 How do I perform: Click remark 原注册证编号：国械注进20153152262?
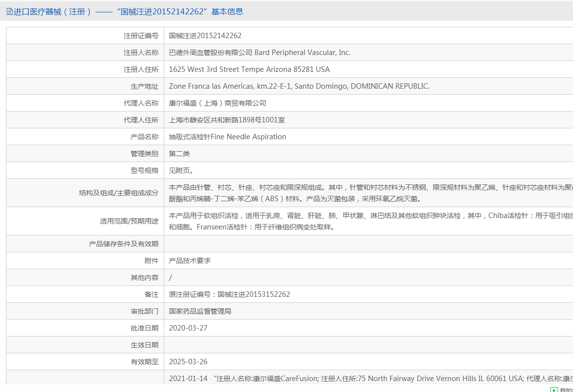click(x=230, y=294)
